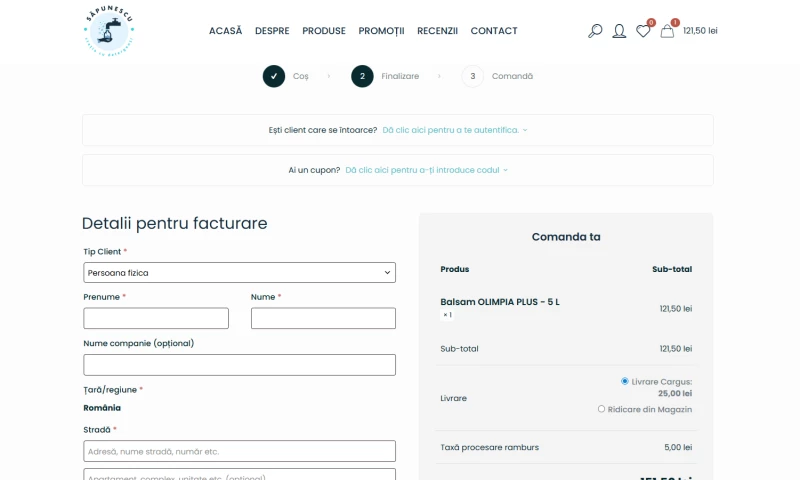Click the Nume companie input field

tap(239, 364)
